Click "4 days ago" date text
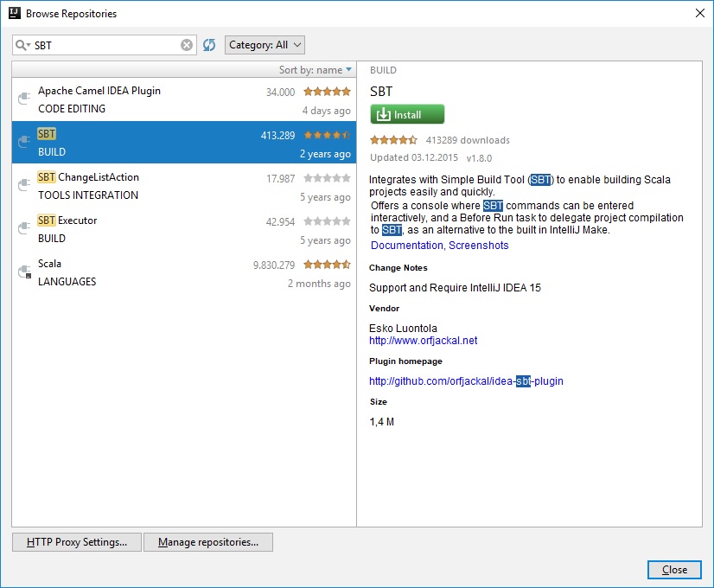This screenshot has width=714, height=588. click(327, 111)
